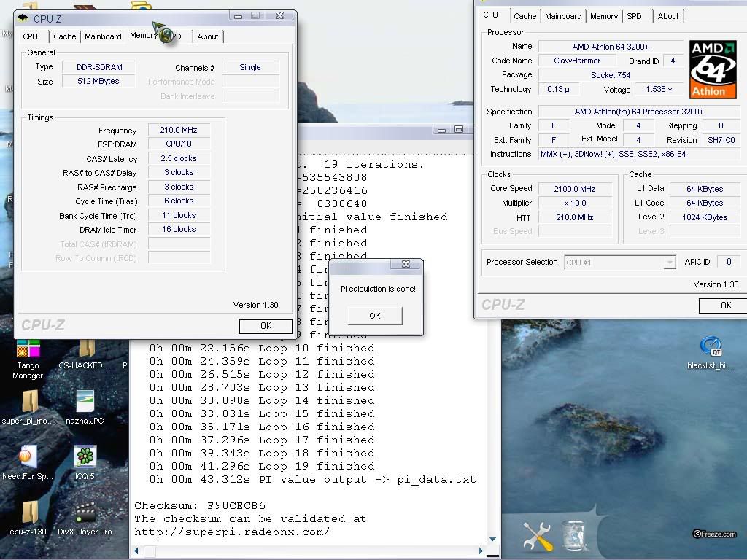Open the Recycle Bin icon
This screenshot has height=560, width=747.
pos(574,537)
